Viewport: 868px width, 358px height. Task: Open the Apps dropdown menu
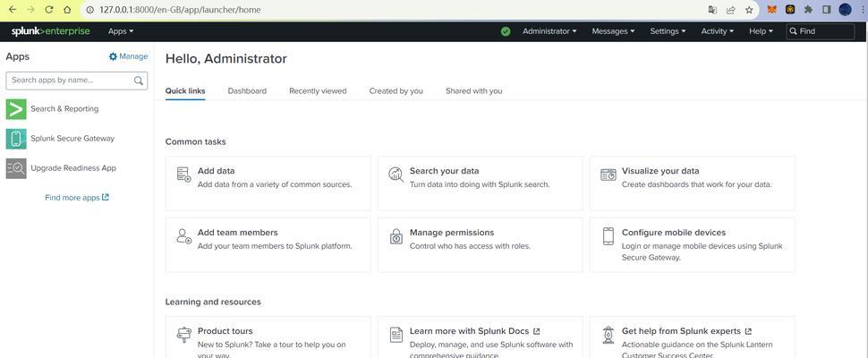coord(121,31)
